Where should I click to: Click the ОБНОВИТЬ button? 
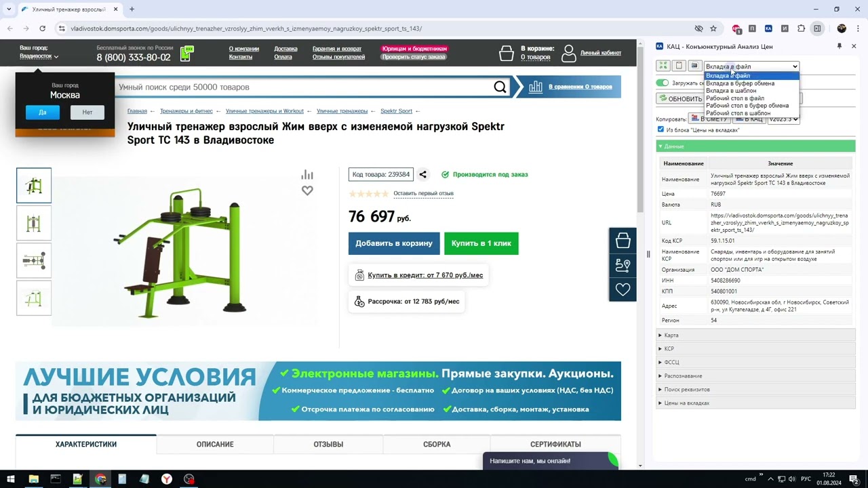pos(680,98)
